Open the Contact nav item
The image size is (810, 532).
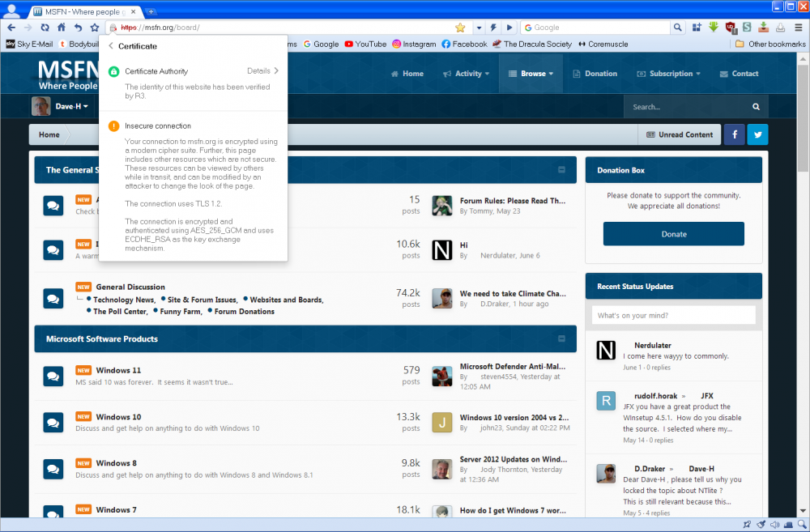pyautogui.click(x=738, y=74)
